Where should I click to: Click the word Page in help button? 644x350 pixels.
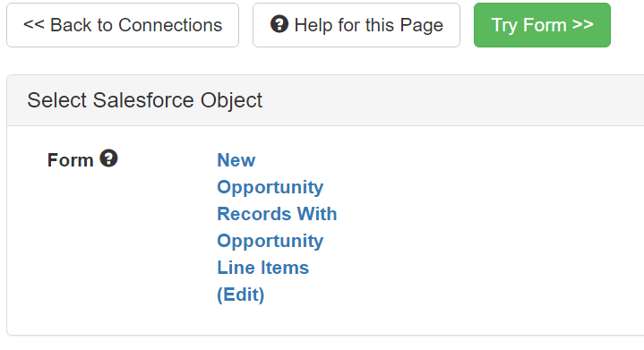coord(421,25)
